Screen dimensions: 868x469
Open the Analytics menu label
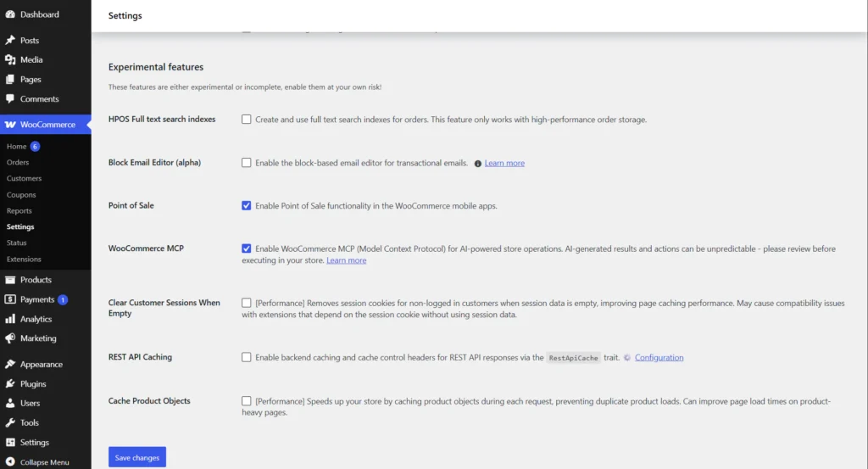[36, 319]
